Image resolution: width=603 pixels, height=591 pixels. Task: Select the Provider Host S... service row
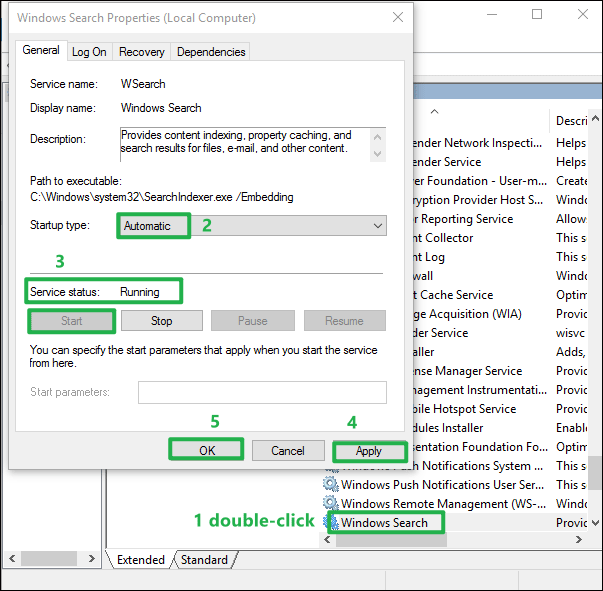(501, 200)
